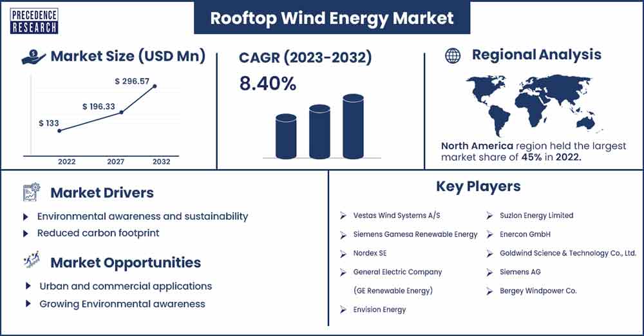Viewport: 644px width, 336px height.
Task: Click the Market Opportunities stairs icon
Action: click(32, 259)
